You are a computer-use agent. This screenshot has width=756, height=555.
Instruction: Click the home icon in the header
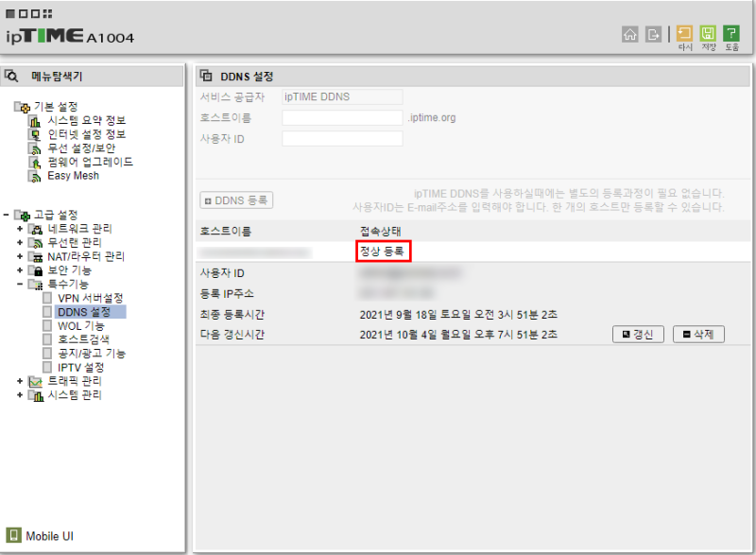coord(630,33)
